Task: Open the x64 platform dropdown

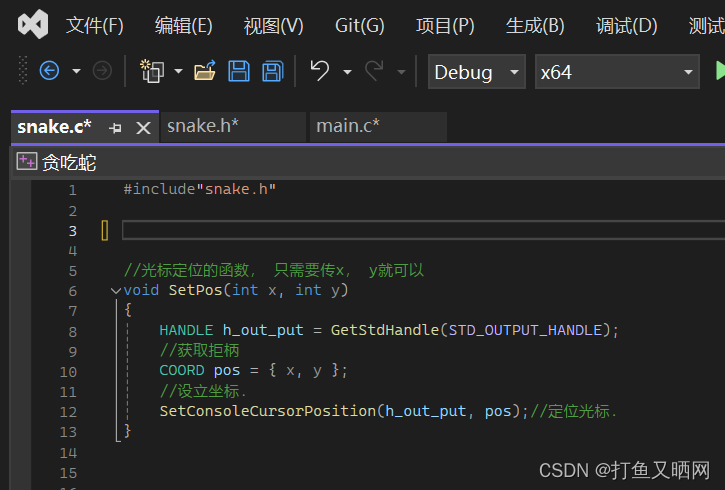Action: [617, 72]
